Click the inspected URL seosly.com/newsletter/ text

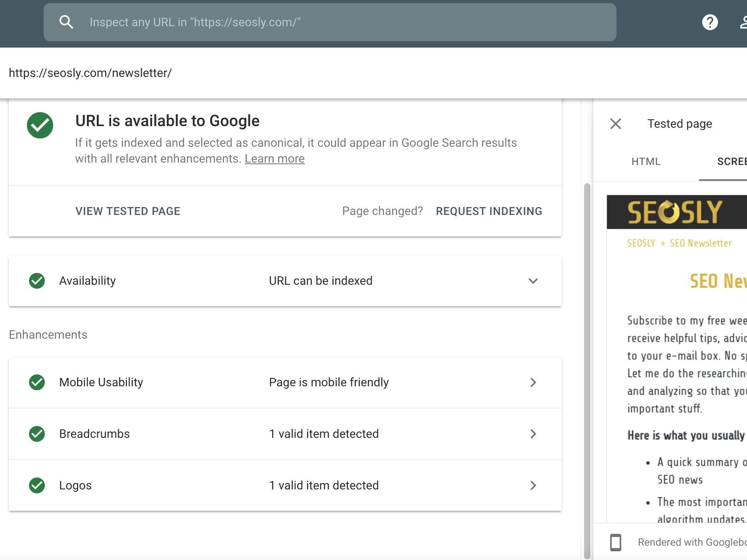(x=90, y=73)
